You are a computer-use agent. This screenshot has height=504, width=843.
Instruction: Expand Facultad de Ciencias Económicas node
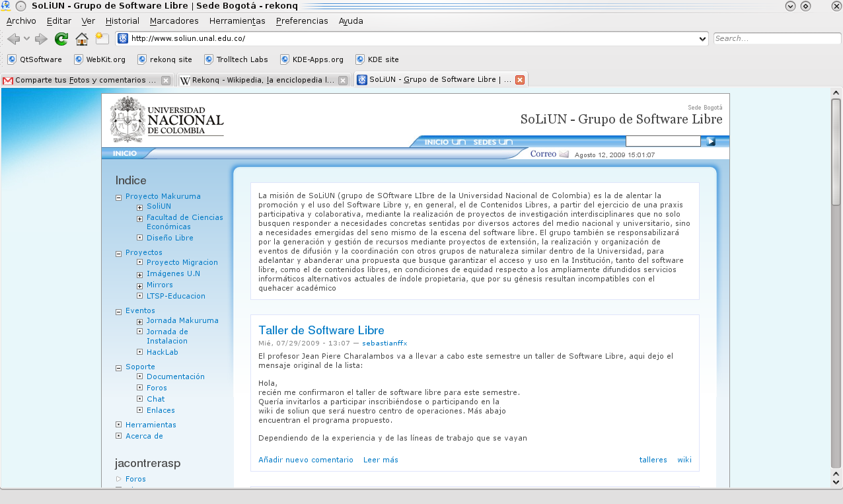139,219
